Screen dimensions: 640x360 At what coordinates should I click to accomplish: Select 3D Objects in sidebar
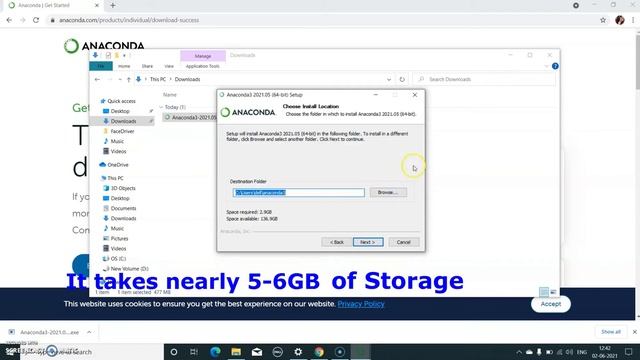(123, 188)
